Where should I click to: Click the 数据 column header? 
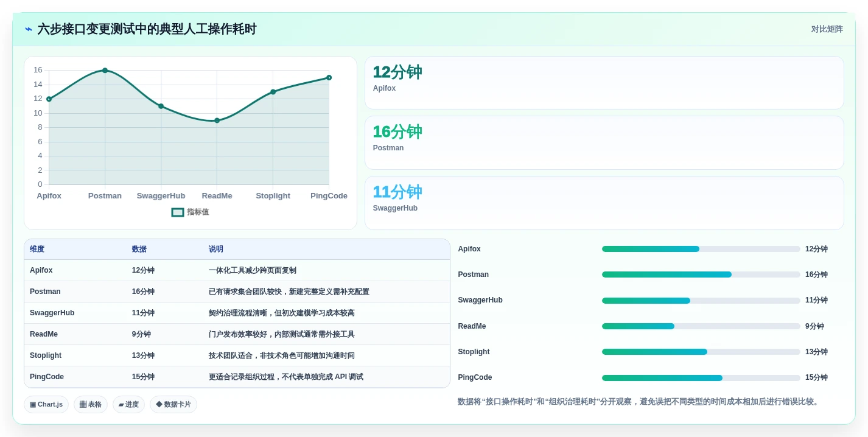coord(139,250)
